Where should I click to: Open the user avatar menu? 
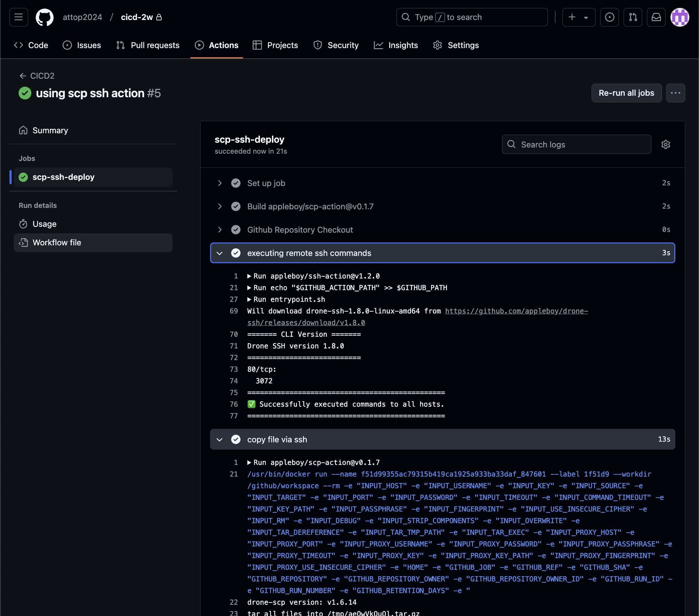point(680,17)
